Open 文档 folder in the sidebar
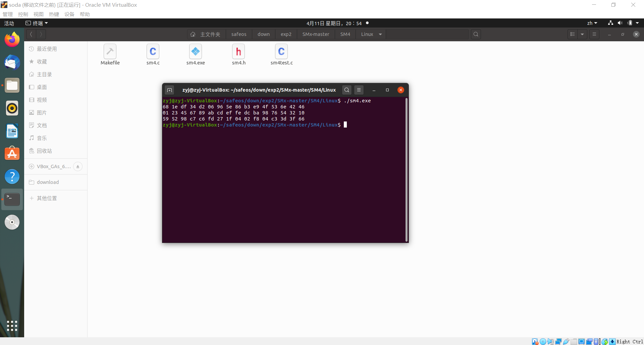This screenshot has width=644, height=345. [x=56, y=126]
